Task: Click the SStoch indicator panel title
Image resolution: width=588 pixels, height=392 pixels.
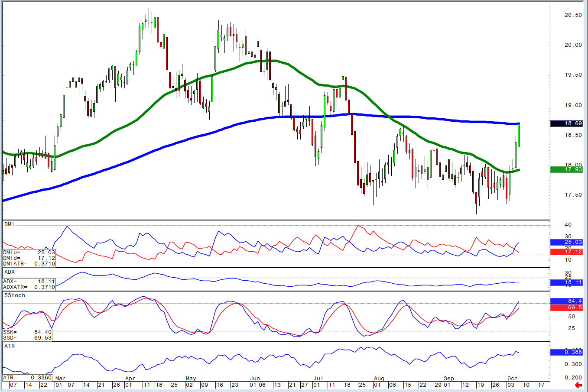Action: click(15, 295)
